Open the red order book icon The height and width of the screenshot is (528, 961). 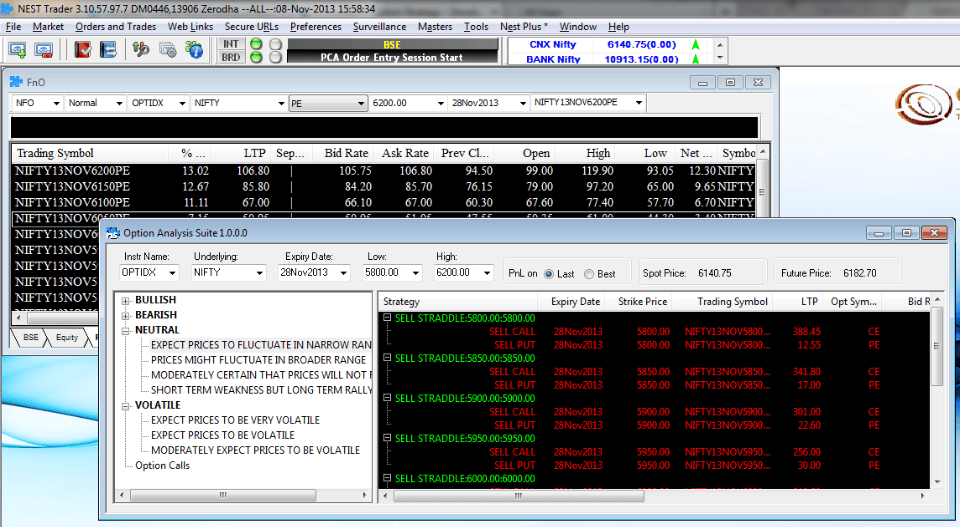(83, 50)
